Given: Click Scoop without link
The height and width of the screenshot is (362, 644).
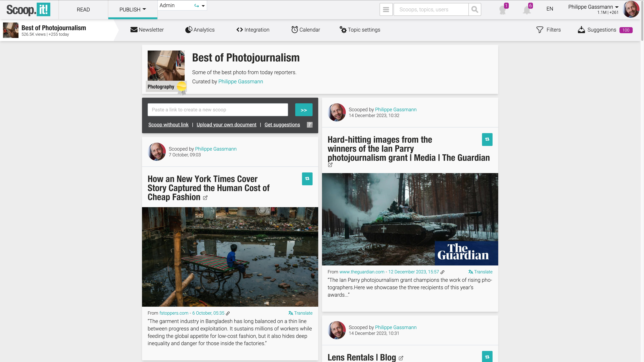Looking at the screenshot, I should (168, 125).
